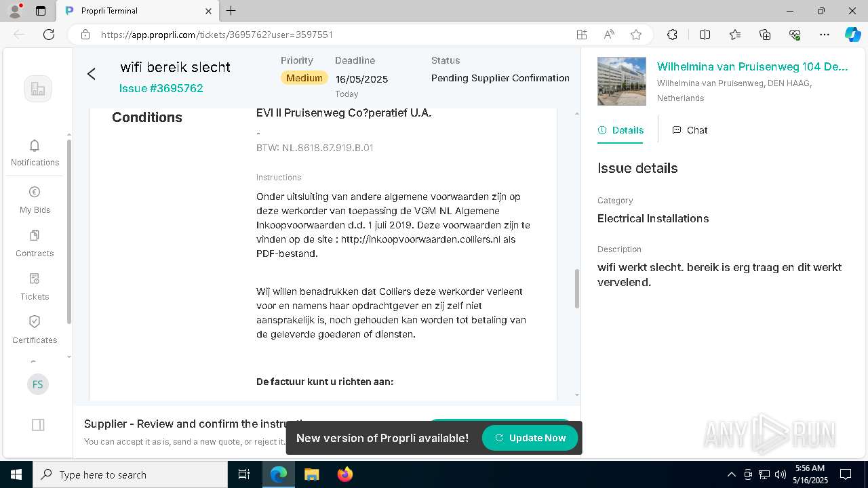Open Task View on taskbar
Image resolution: width=868 pixels, height=488 pixels.
coord(244,474)
